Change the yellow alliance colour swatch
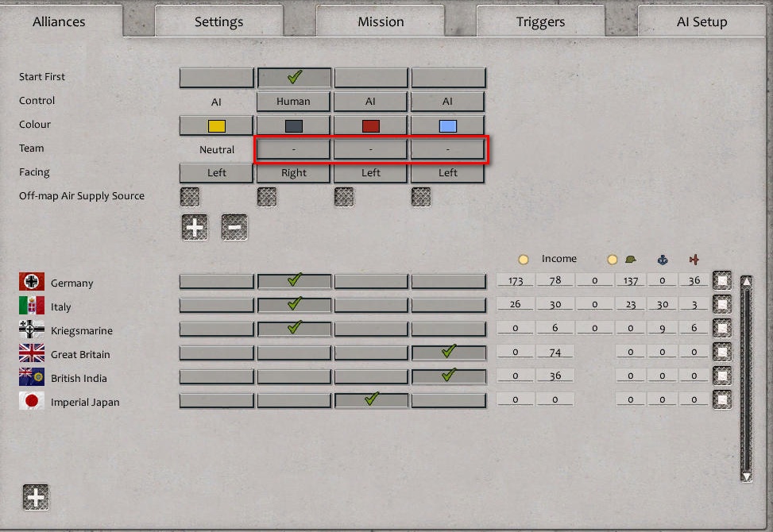 coord(216,125)
